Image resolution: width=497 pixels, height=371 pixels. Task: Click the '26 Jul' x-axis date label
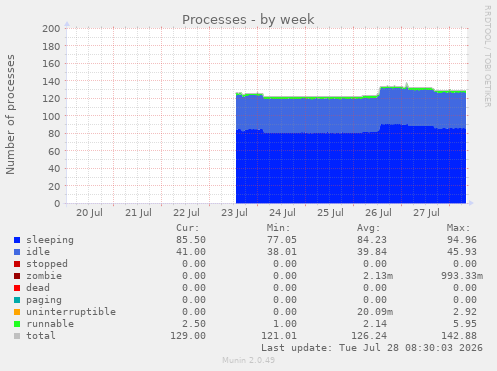pyautogui.click(x=378, y=213)
